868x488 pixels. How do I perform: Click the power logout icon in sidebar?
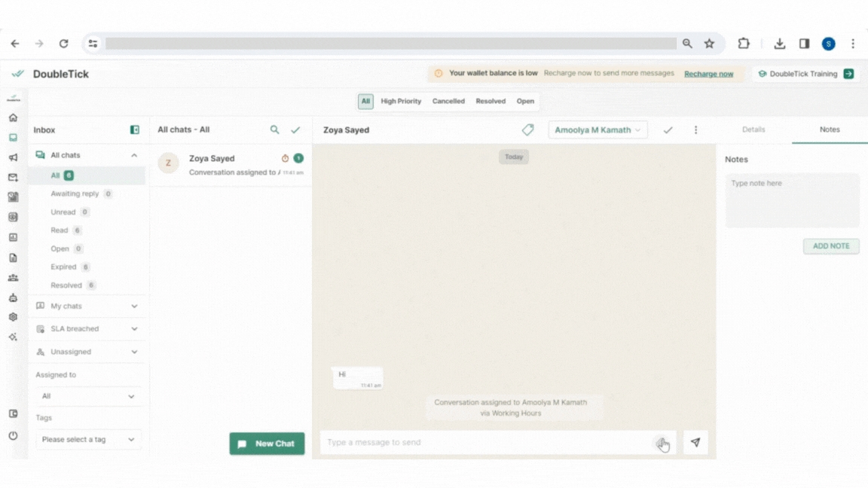(x=13, y=436)
